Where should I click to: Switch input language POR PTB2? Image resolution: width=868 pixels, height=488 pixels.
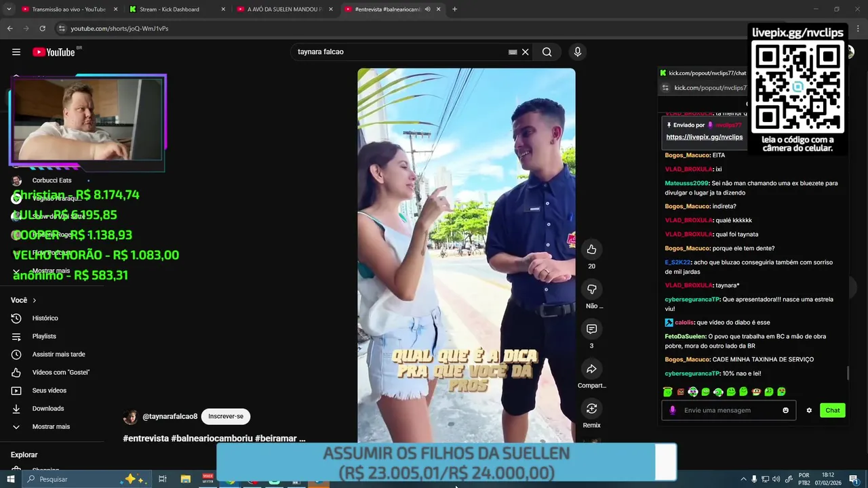pos(804,479)
